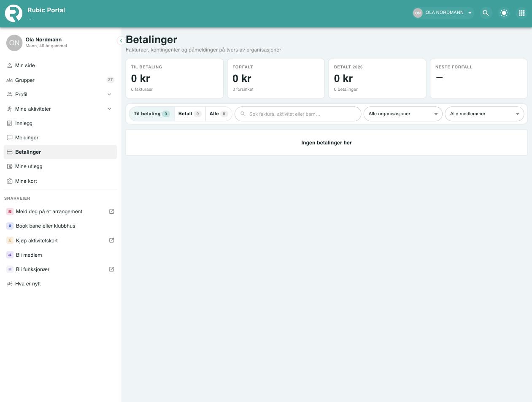Image resolution: width=532 pixels, height=402 pixels.
Task: Open Hva er nytt
Action: coord(60,284)
